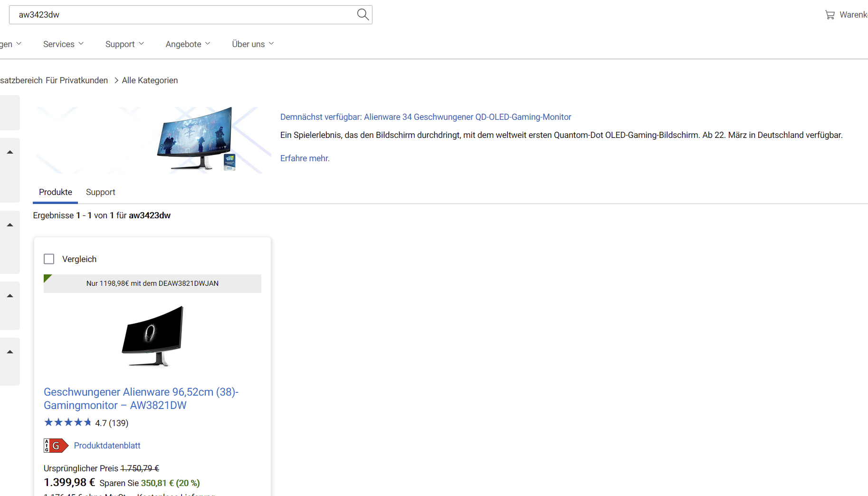Expand the Services menu
The image size is (868, 496).
pos(63,44)
